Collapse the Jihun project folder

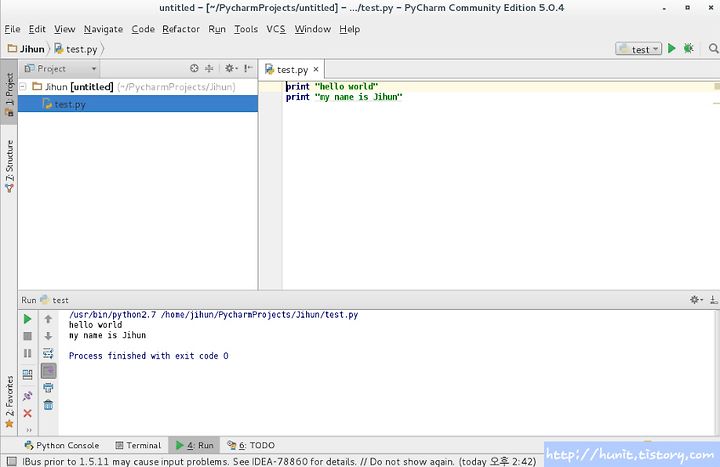(x=23, y=86)
